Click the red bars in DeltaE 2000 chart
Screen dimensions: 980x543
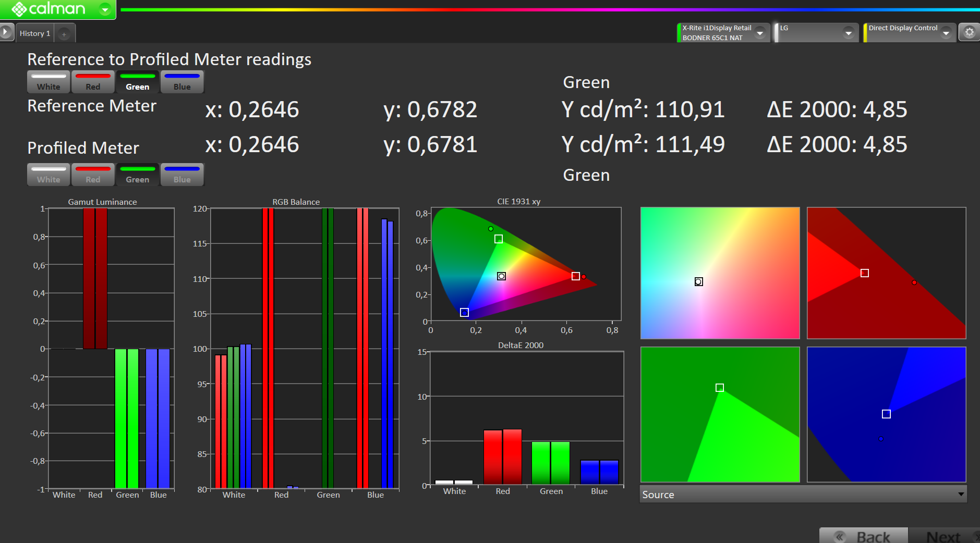pyautogui.click(x=503, y=457)
